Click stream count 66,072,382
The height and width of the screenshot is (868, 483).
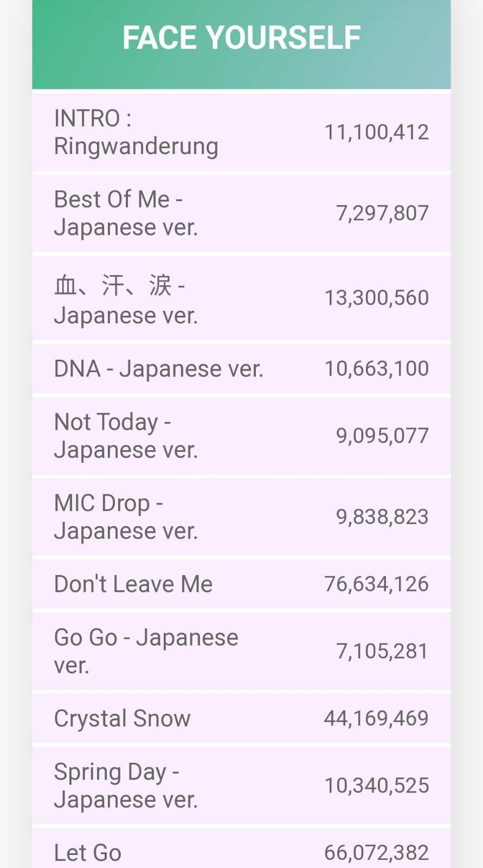point(376,853)
